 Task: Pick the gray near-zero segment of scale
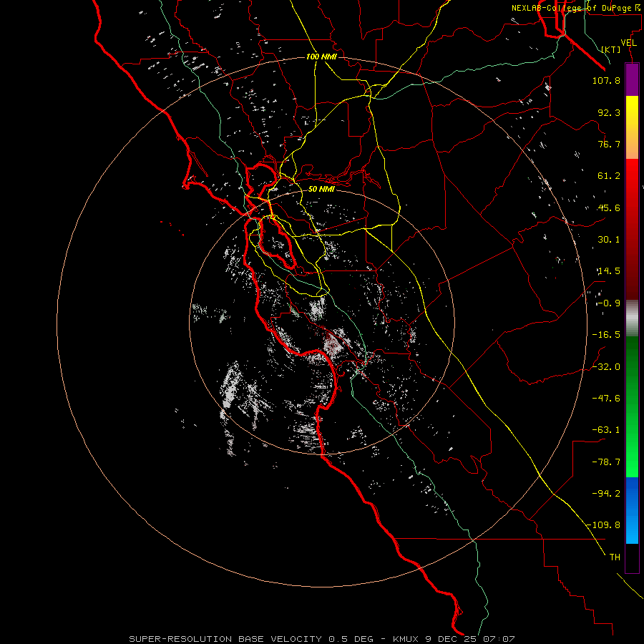click(x=632, y=317)
